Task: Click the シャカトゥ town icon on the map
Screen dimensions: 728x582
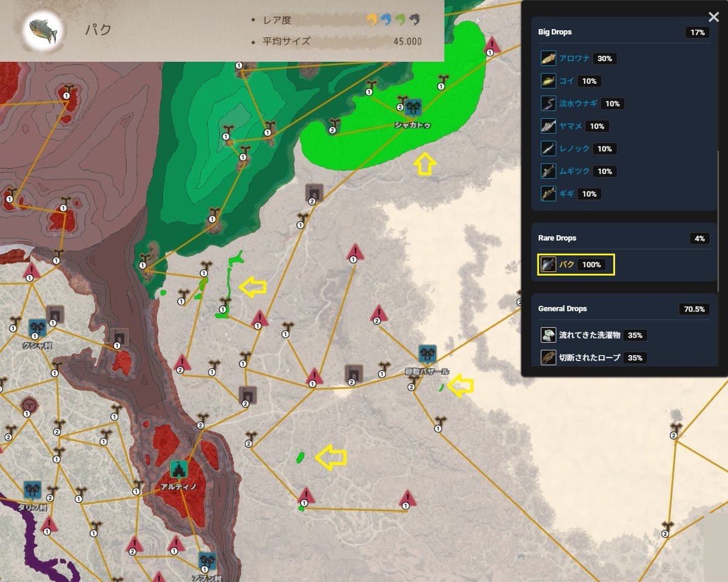Action: click(413, 108)
